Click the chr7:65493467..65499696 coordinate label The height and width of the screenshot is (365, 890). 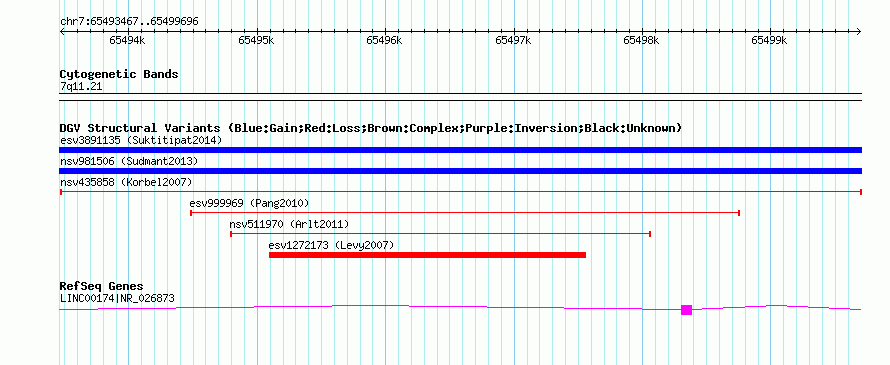[129, 21]
